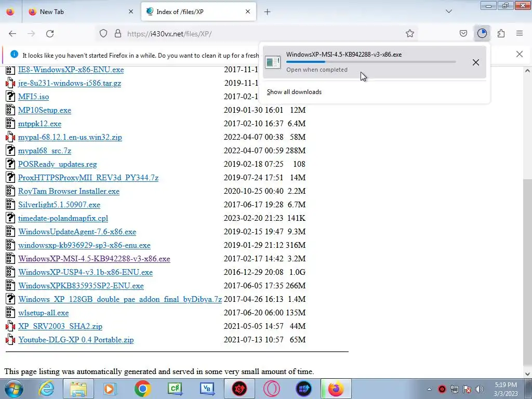Open the C# taskbar application

tap(175, 389)
